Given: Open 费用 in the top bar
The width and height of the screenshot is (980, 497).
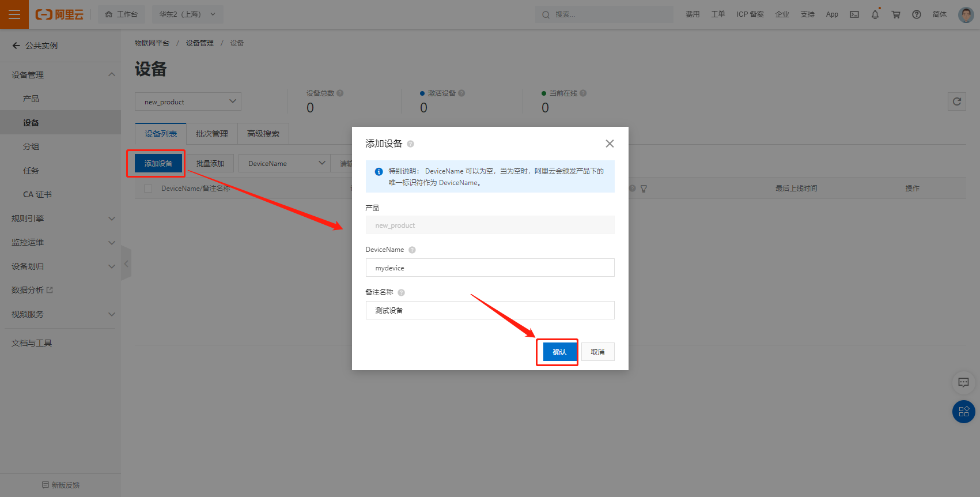Looking at the screenshot, I should (693, 14).
